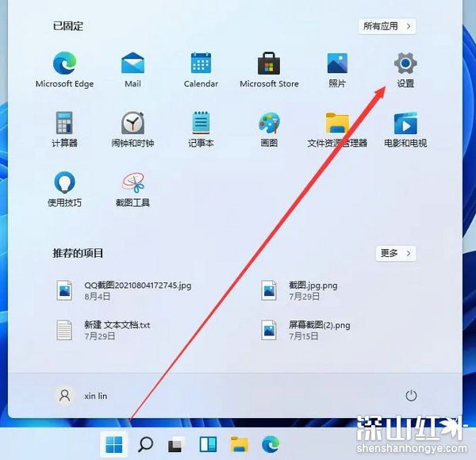Open xin lin user account menu
The height and width of the screenshot is (460, 476).
click(x=81, y=396)
